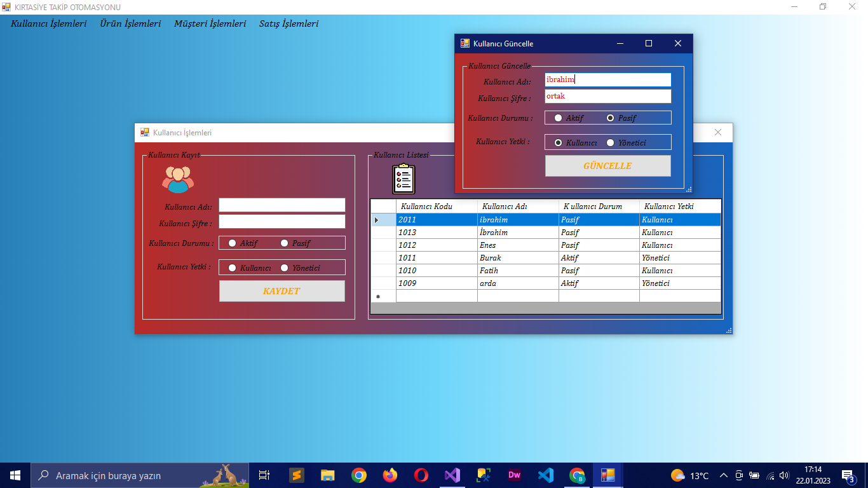
Task: Open Sublime Text from the taskbar
Action: click(297, 475)
